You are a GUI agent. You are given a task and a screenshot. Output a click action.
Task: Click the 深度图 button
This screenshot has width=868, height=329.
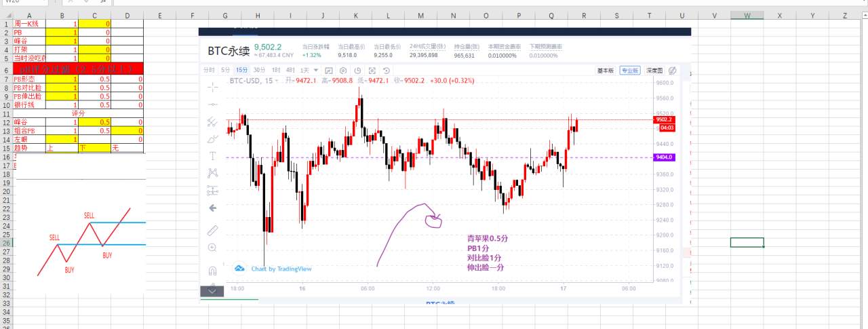654,71
